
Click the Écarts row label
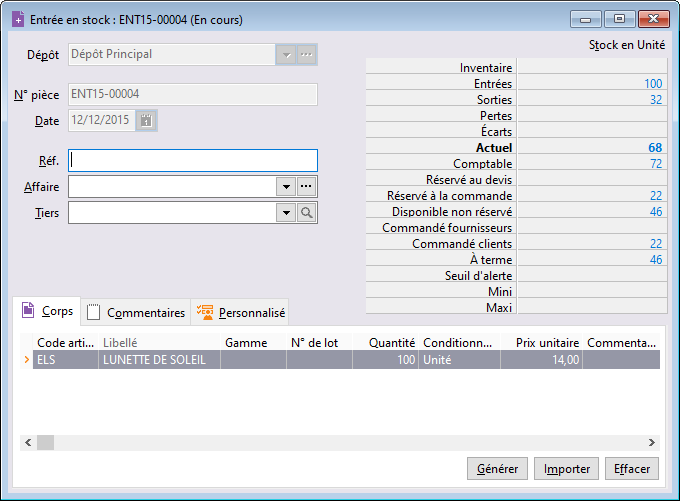(x=496, y=132)
